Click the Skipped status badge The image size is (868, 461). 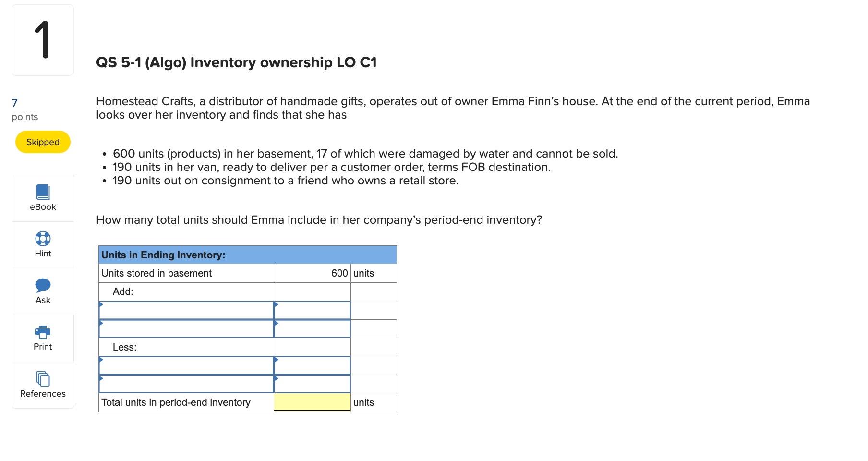[42, 142]
